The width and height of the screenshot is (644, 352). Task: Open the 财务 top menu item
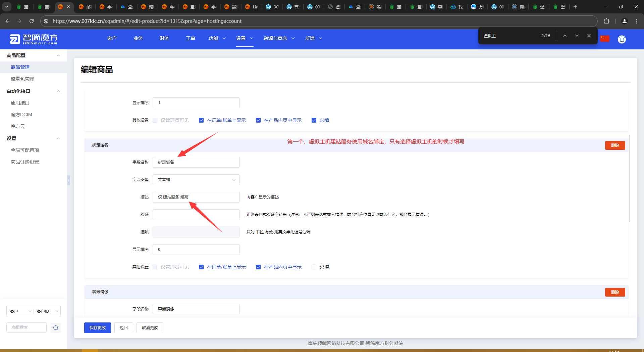click(164, 38)
